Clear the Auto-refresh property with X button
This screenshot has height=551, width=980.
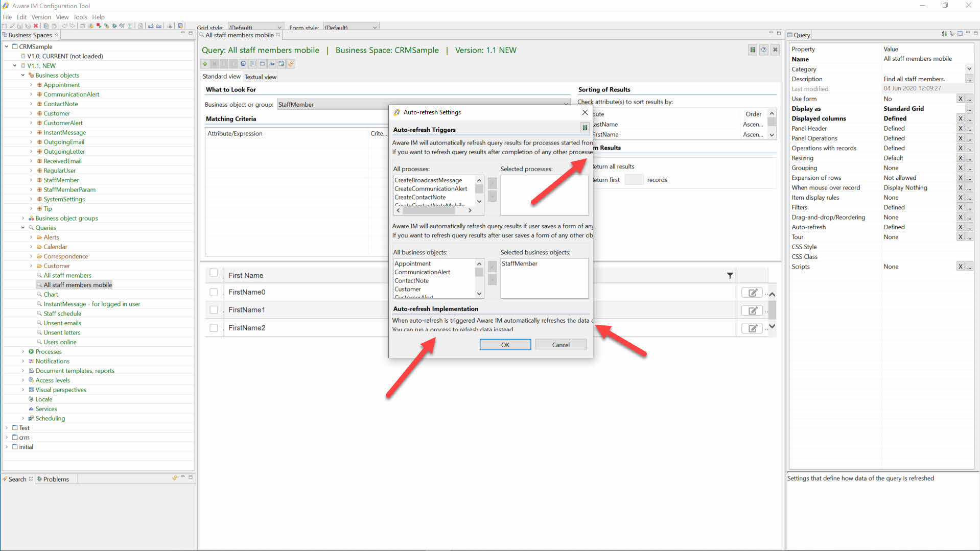pos(960,227)
